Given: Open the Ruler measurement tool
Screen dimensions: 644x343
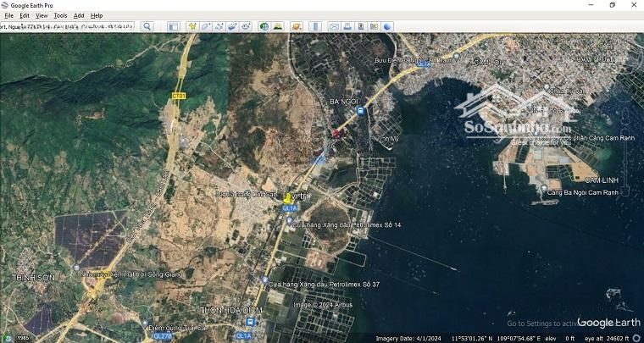Looking at the screenshot, I should point(315,26).
